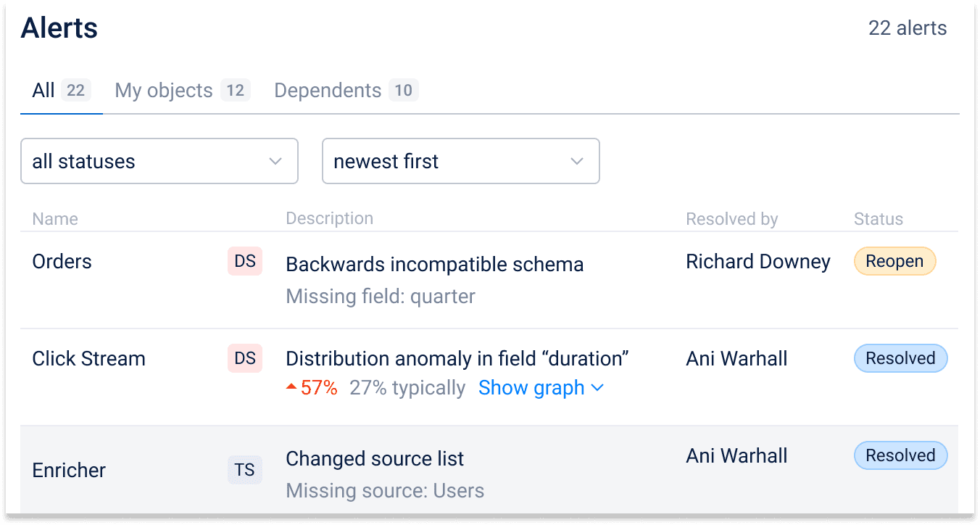Select the Click Stream alert name

89,358
